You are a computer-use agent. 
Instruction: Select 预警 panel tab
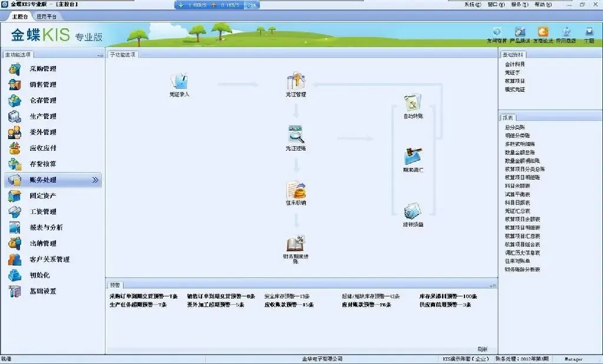[x=115, y=285]
